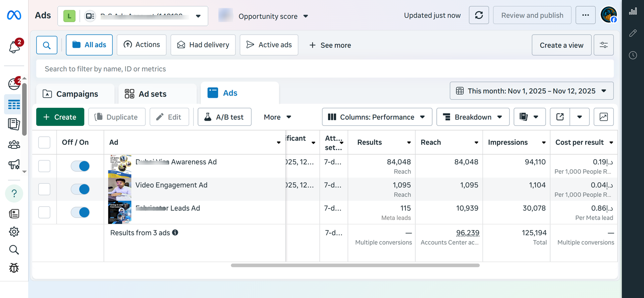The height and width of the screenshot is (298, 644).
Task: Open the billing pages icon in sidebar
Action: coord(14,124)
